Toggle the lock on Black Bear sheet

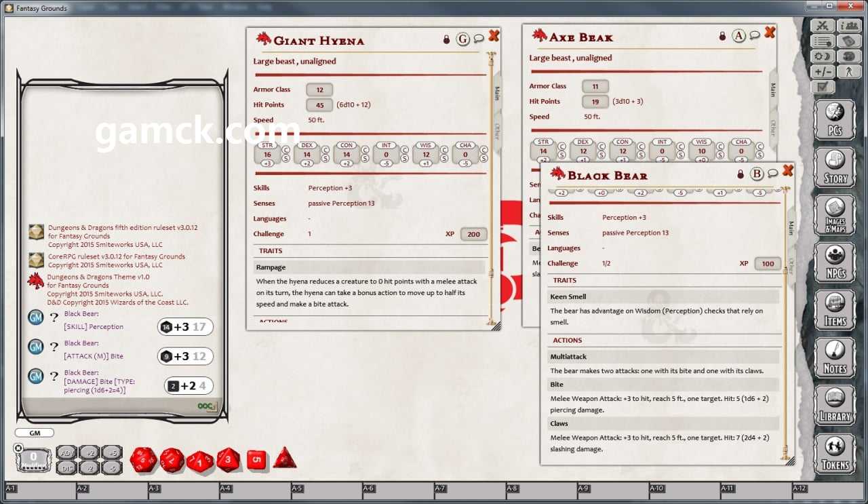(741, 174)
